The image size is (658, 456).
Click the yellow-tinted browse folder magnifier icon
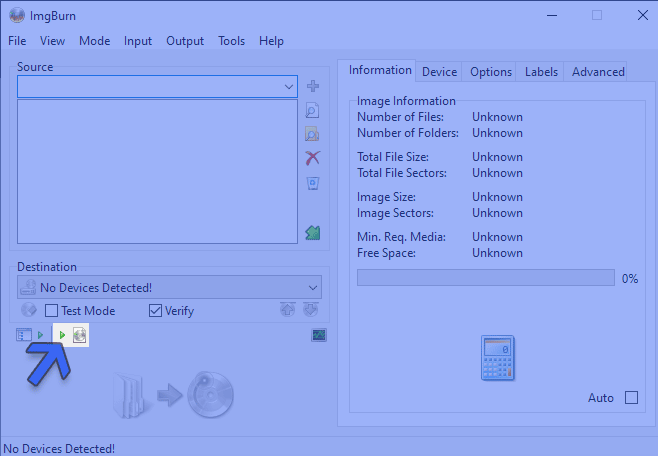pos(312,134)
